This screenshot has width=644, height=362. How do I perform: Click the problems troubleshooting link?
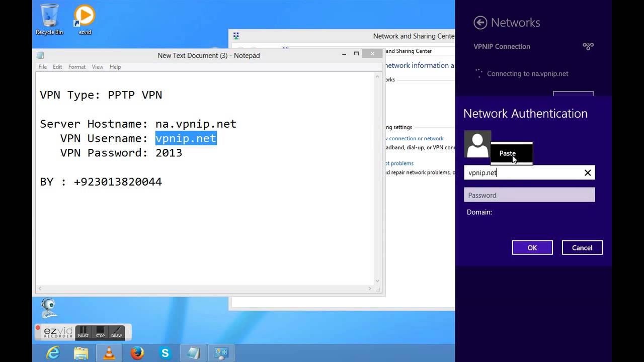[399, 163]
